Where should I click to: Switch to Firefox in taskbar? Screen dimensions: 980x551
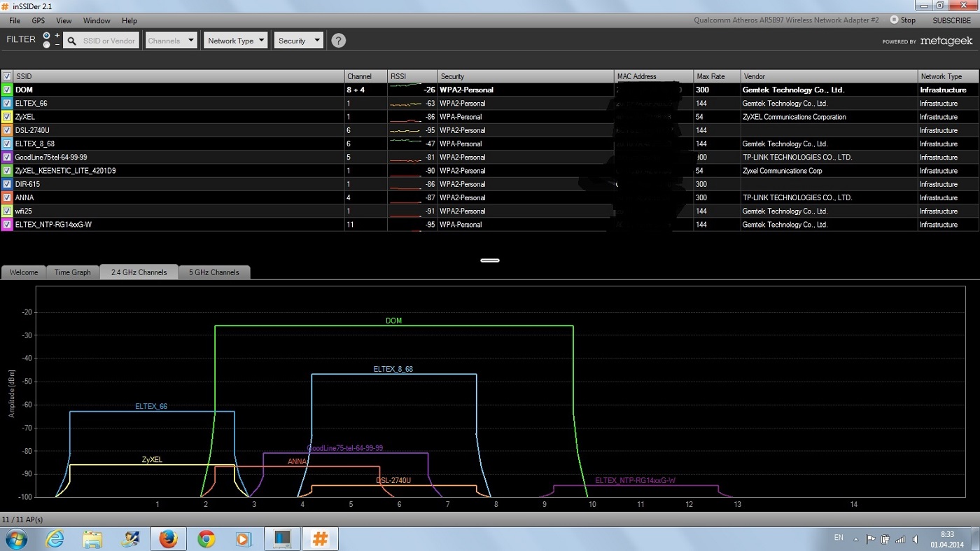point(169,538)
